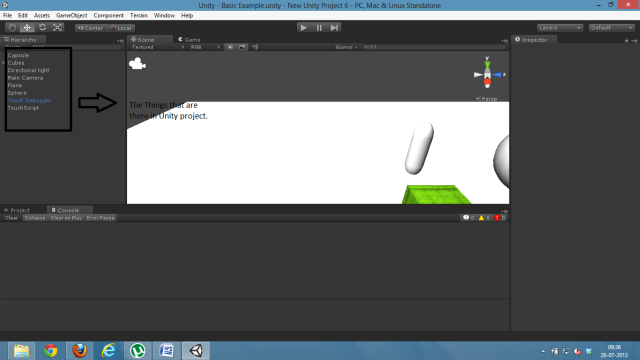The width and height of the screenshot is (640, 360).
Task: Open Firefox from the taskbar
Action: point(80,351)
